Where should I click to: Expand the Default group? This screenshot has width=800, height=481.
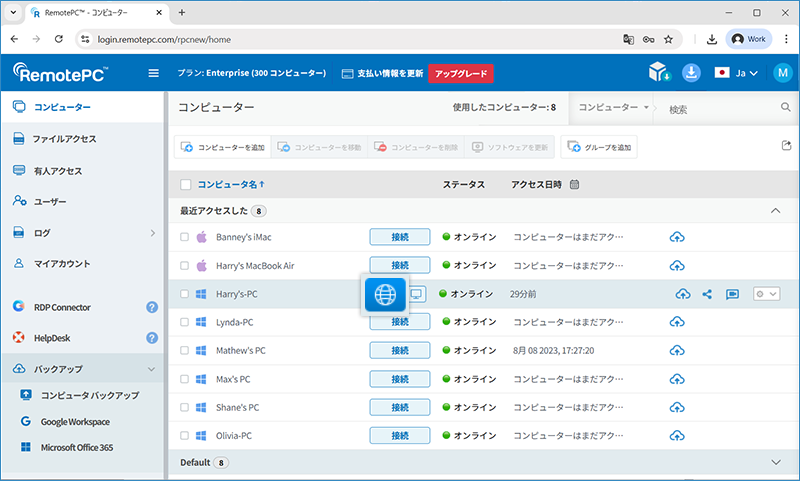(x=776, y=463)
